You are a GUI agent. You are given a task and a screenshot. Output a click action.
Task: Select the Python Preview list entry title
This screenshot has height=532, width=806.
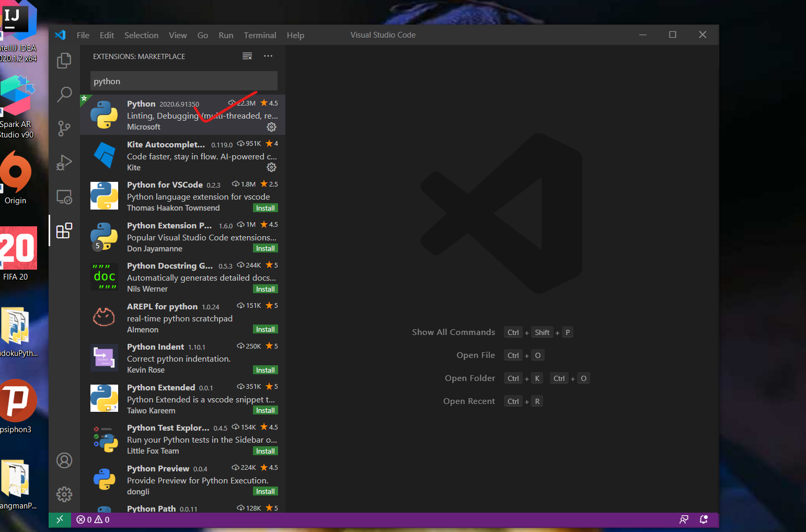point(158,468)
